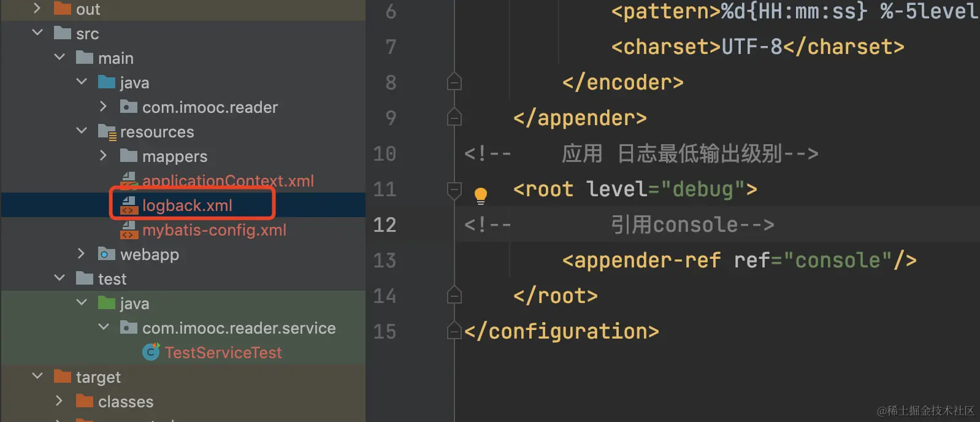Collapse the main folder chevron
The width and height of the screenshot is (980, 422).
click(x=59, y=57)
